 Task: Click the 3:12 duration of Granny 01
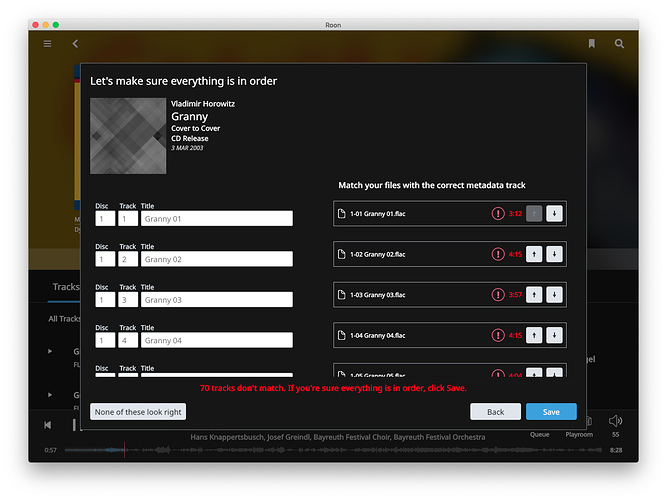(x=515, y=214)
